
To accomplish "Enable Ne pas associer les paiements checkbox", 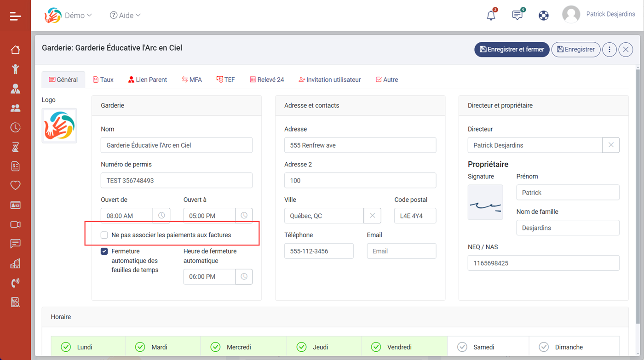I will click(x=104, y=235).
